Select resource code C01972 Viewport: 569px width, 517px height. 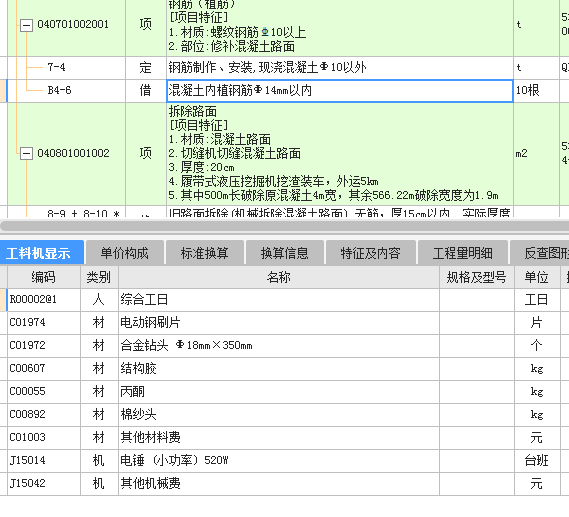[44, 345]
